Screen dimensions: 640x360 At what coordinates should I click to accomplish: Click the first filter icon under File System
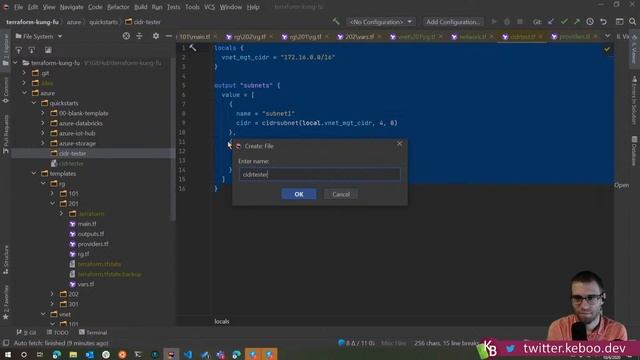coord(19,50)
